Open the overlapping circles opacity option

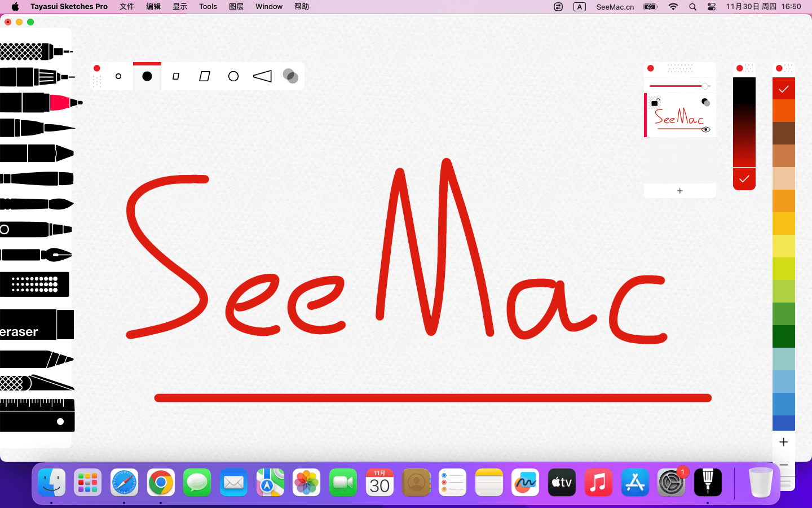(290, 76)
